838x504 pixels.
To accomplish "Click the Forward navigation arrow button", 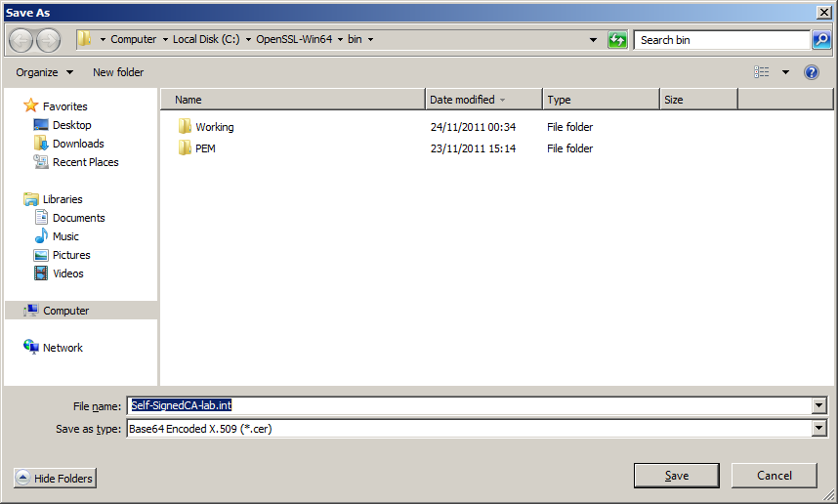I will tap(48, 40).
